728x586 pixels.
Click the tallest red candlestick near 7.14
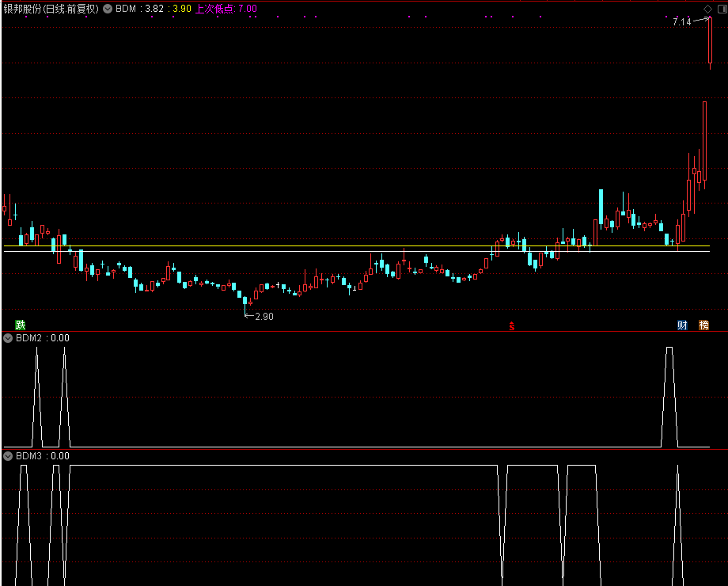pos(710,40)
